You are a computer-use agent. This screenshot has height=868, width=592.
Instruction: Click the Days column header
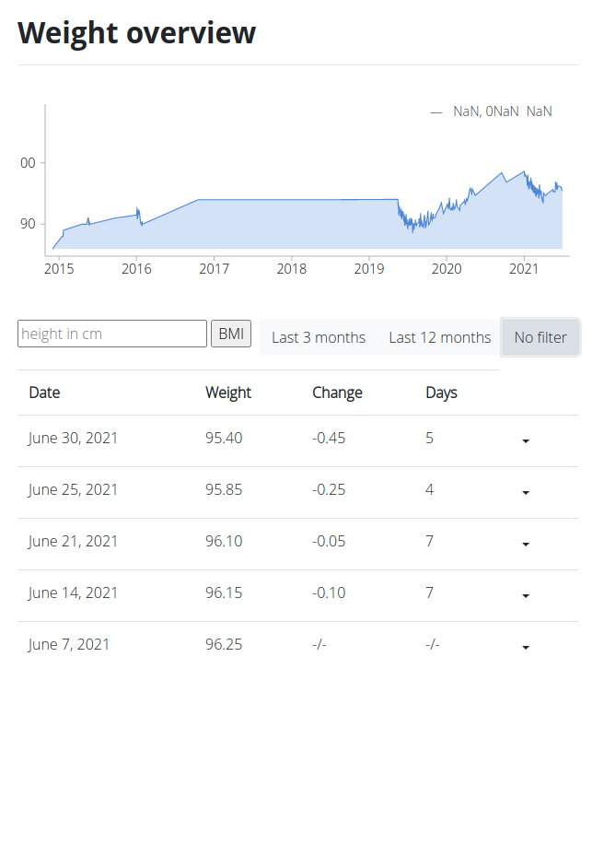click(x=441, y=392)
